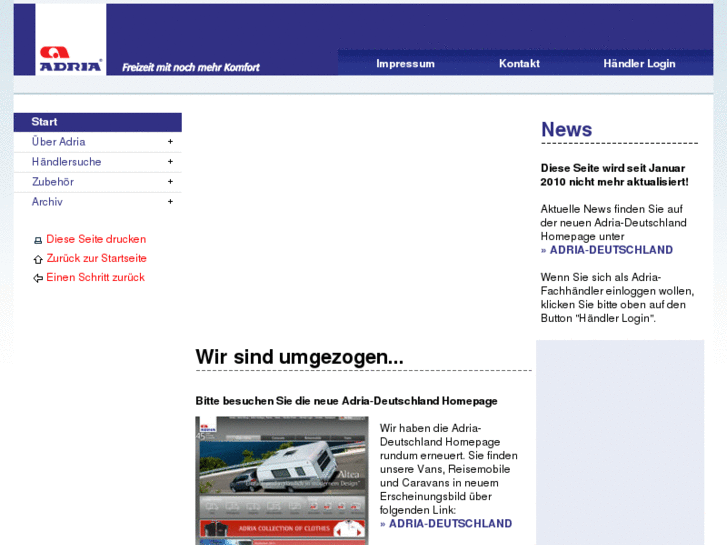Click the Händler Login button

click(x=639, y=64)
